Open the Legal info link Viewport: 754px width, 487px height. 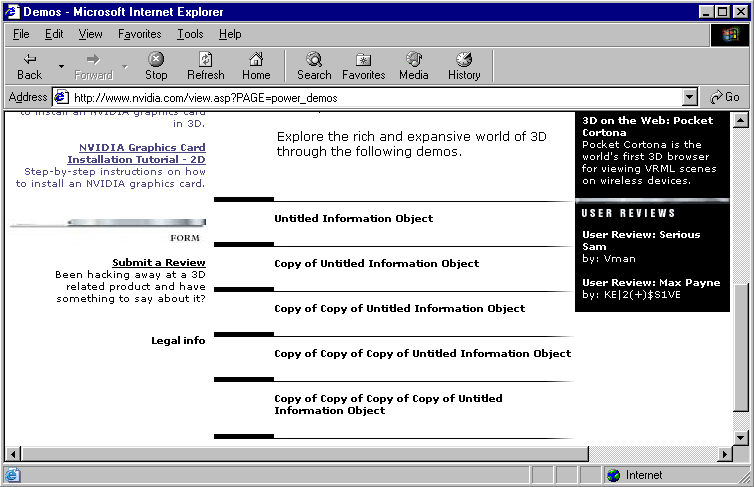point(178,340)
